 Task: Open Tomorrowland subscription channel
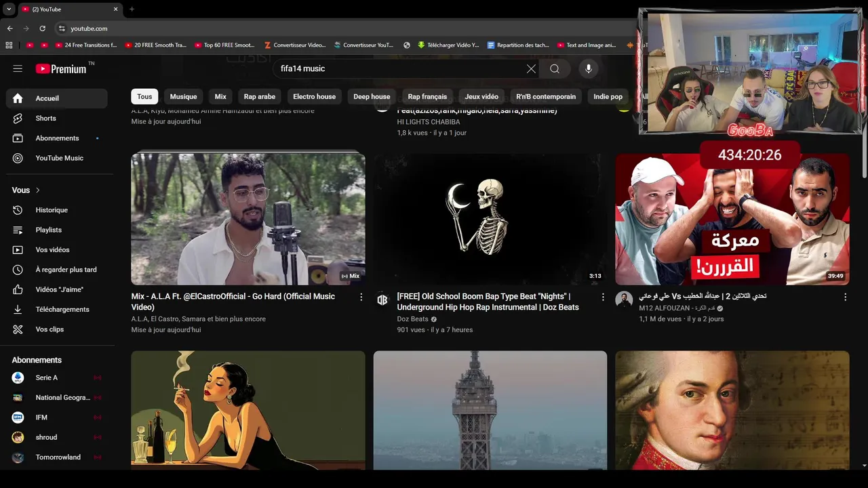coord(57,457)
